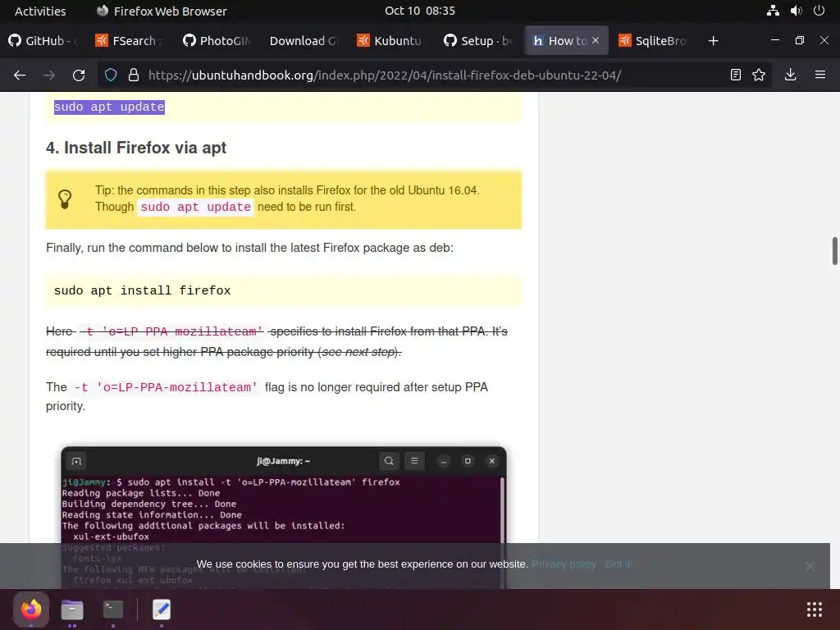Switch to the Setup tab
The image size is (840, 630).
[478, 41]
